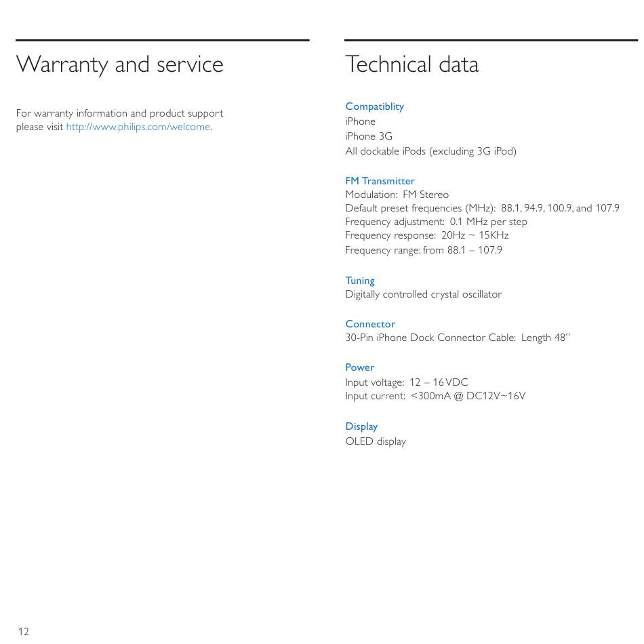
Task: Select the Power section title
Action: (359, 367)
